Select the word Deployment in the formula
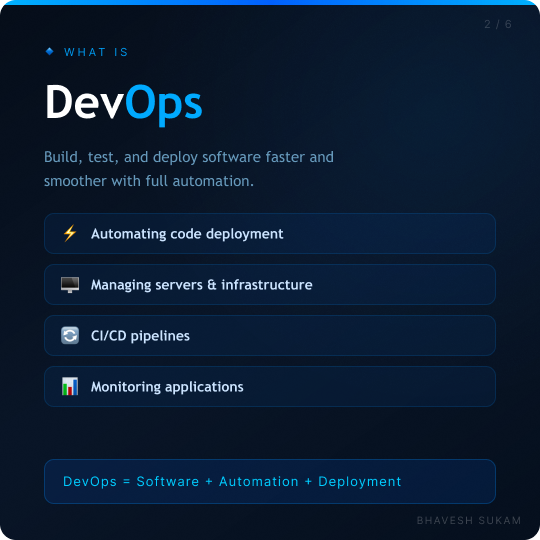 (x=360, y=481)
